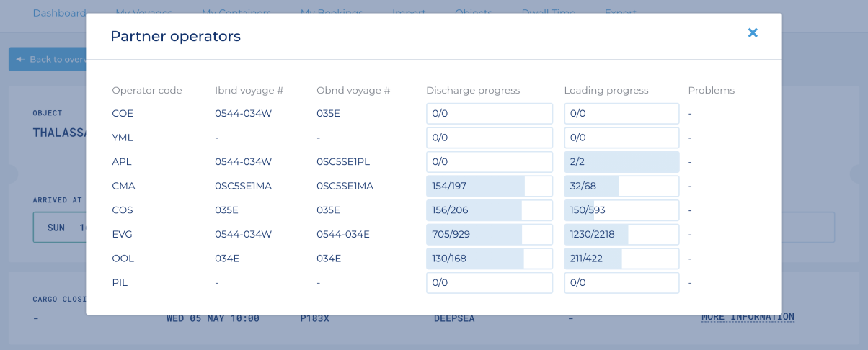
Task: Select operator code COS
Action: (123, 210)
